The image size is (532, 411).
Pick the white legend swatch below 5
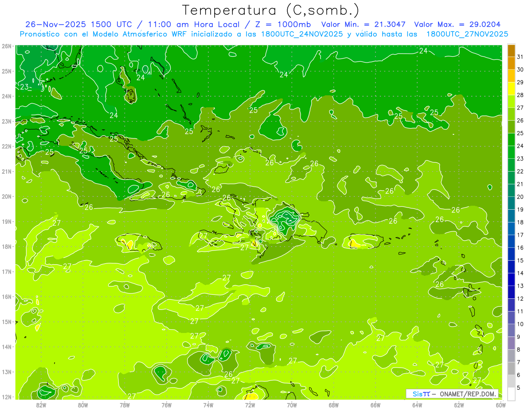tap(511, 393)
